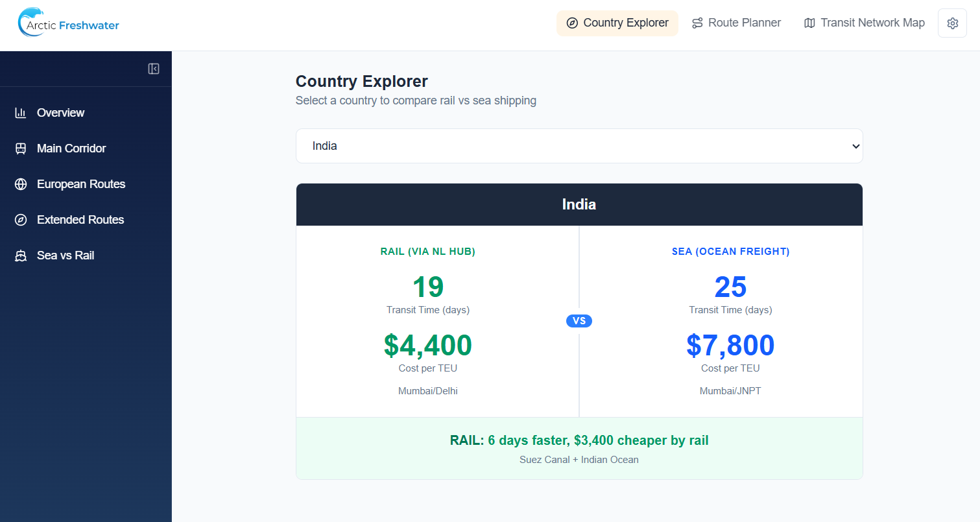Click the Overview link in the sidebar
The image size is (980, 522).
pos(60,112)
